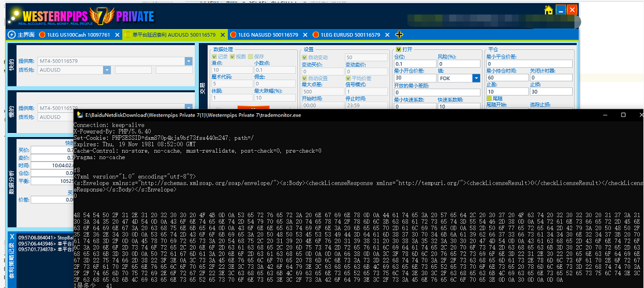Viewport: 644px width, 288px height.
Task: Open the 主界面 main tab
Action: (22, 35)
